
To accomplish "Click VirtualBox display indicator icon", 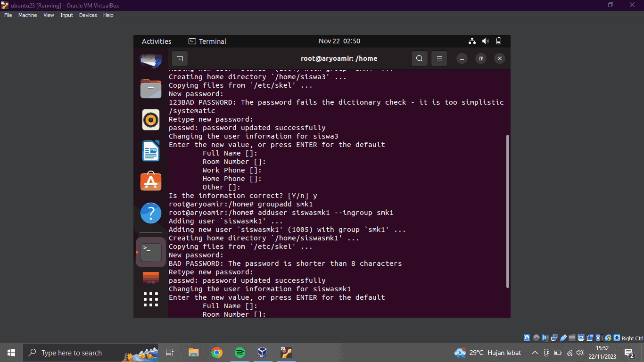I will point(581,338).
